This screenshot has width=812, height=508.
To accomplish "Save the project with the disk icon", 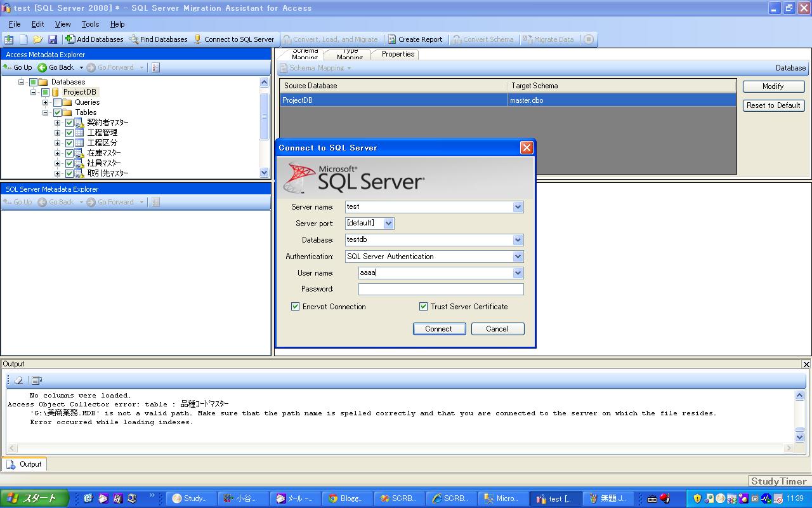I will tap(51, 39).
